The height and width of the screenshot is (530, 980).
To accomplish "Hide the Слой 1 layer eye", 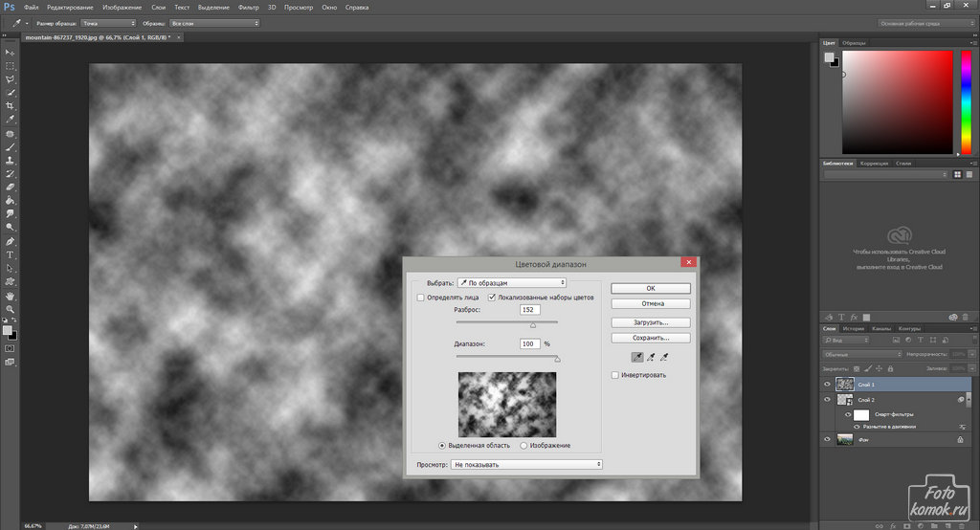I will coord(827,385).
